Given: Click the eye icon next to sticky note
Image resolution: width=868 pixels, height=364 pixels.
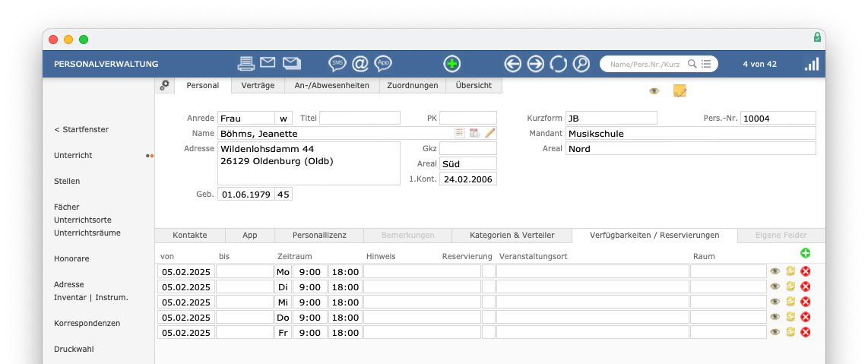Looking at the screenshot, I should pyautogui.click(x=654, y=90).
